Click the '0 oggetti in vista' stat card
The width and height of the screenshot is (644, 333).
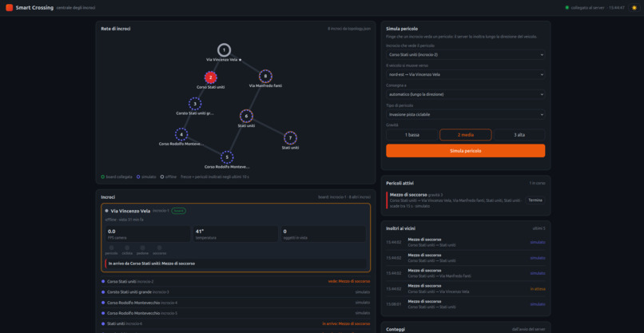tap(324, 234)
